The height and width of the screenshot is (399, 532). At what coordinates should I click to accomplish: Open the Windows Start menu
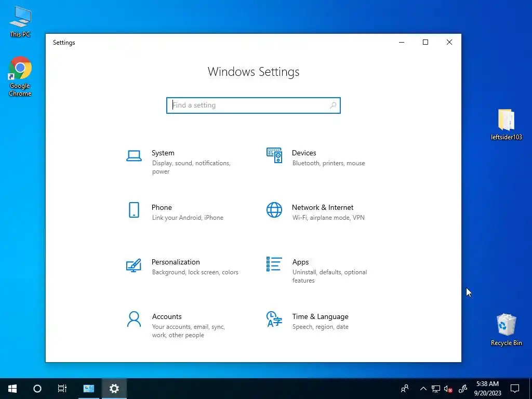(x=12, y=389)
